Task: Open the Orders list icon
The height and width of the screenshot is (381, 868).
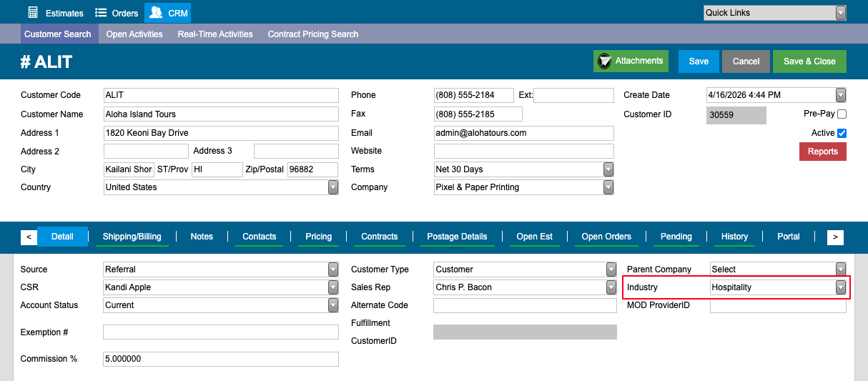Action: (101, 13)
